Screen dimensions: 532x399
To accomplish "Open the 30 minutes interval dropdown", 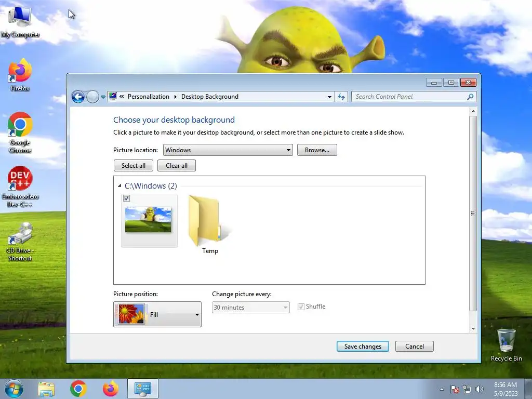I will click(251, 308).
